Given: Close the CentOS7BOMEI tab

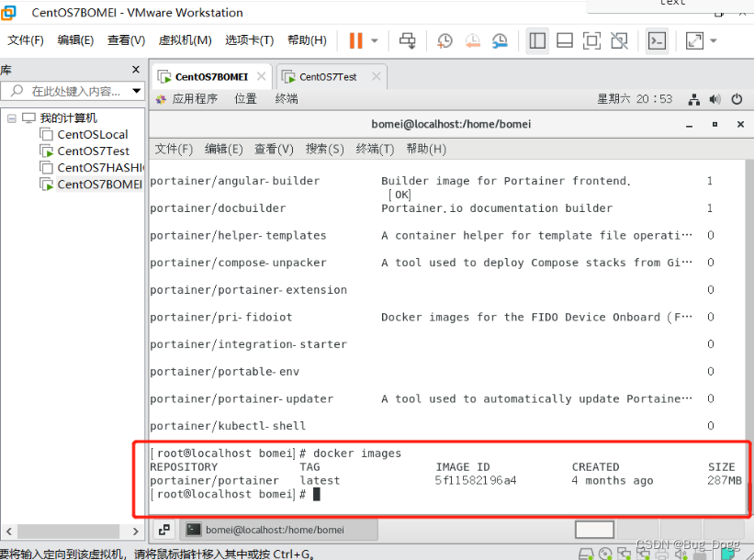Looking at the screenshot, I should click(261, 76).
